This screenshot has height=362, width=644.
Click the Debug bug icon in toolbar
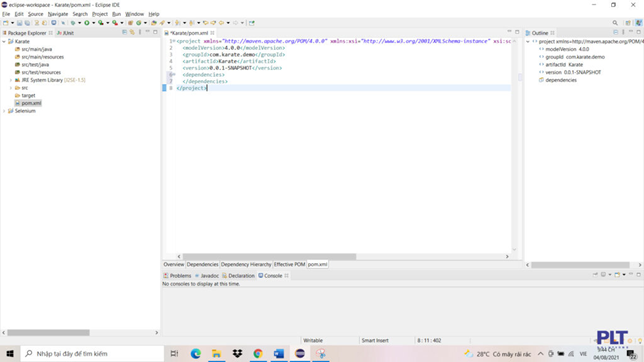[73, 23]
